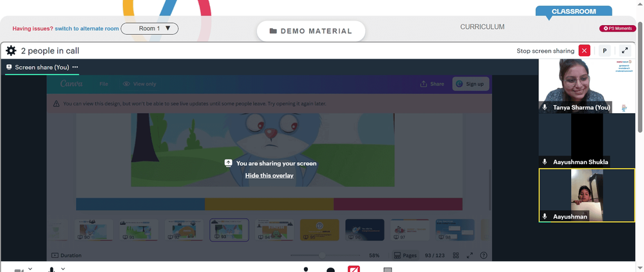This screenshot has height=272, width=644.
Task: Toggle Canva grid view icon
Action: pos(456,255)
